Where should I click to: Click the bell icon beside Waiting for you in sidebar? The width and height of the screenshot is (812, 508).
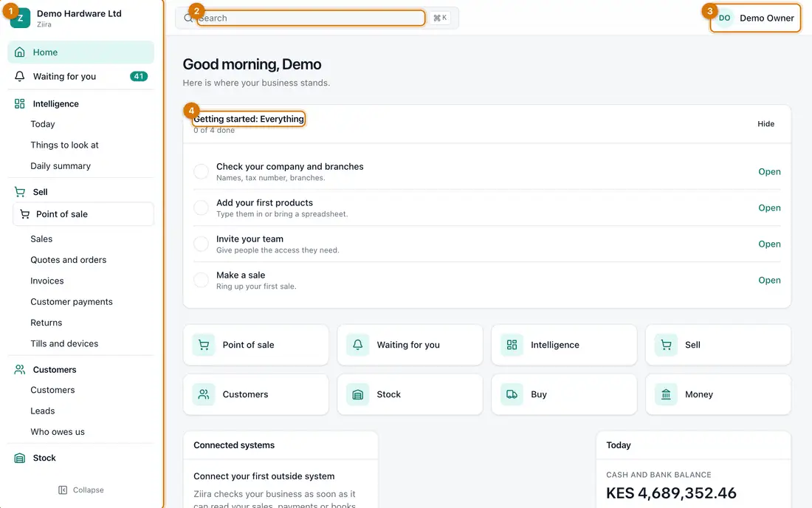click(20, 76)
